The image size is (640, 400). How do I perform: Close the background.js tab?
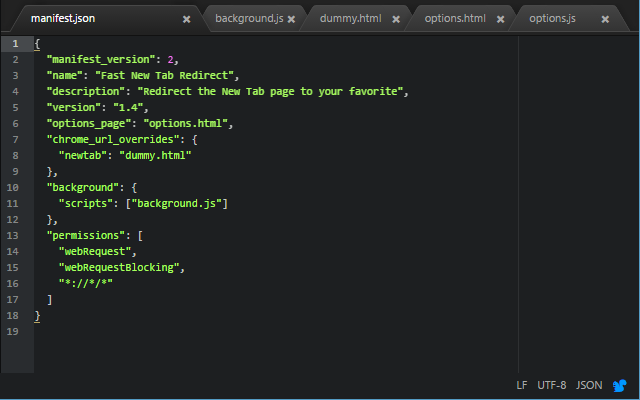291,19
